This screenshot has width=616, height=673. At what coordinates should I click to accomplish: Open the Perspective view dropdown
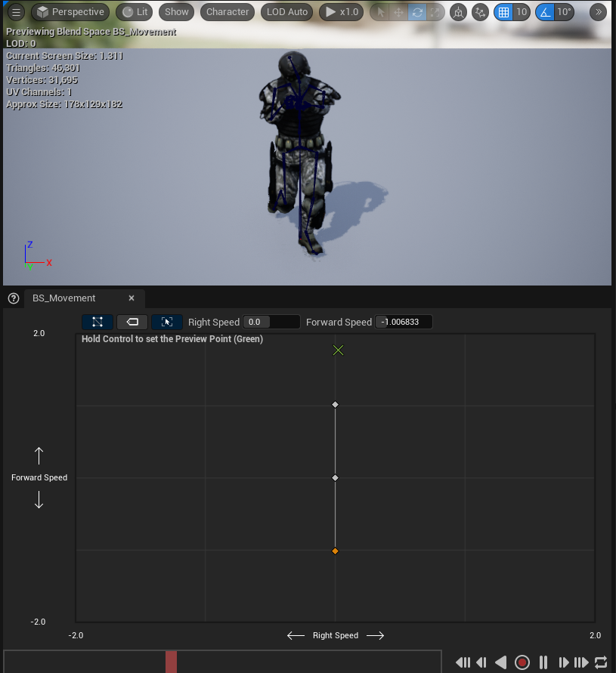pyautogui.click(x=70, y=11)
